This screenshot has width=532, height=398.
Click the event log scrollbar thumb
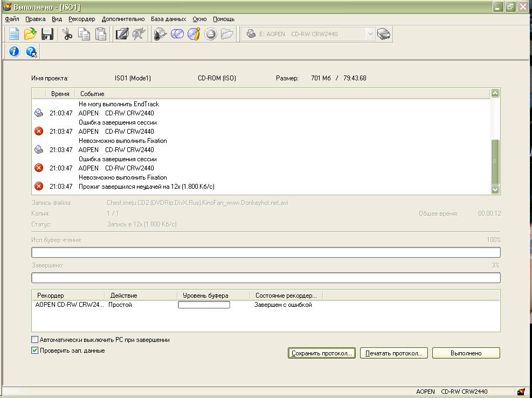coord(495,162)
